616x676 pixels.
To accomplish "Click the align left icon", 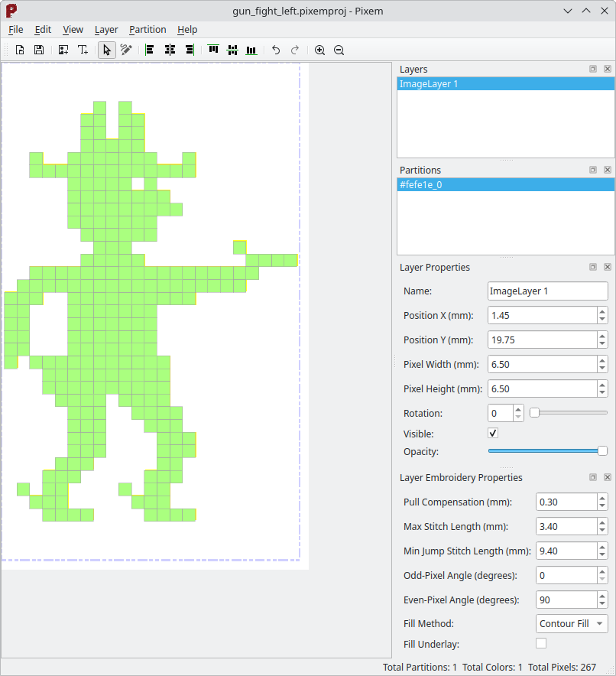I will [x=150, y=50].
